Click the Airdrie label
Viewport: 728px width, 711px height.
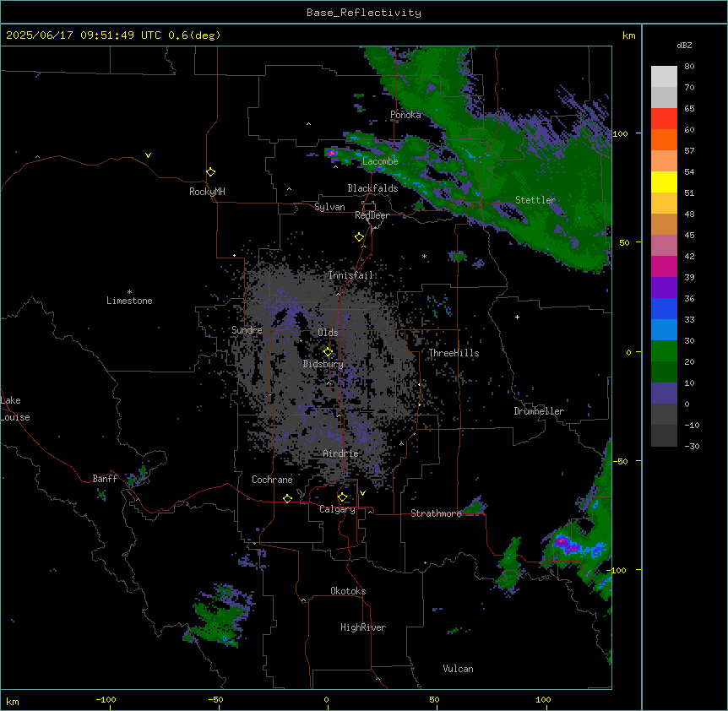click(x=341, y=453)
